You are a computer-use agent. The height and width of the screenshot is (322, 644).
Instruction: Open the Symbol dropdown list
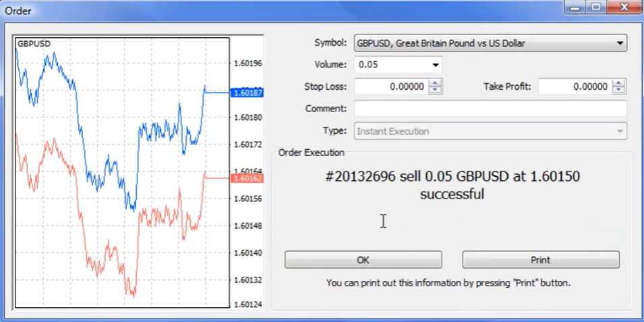coord(619,44)
